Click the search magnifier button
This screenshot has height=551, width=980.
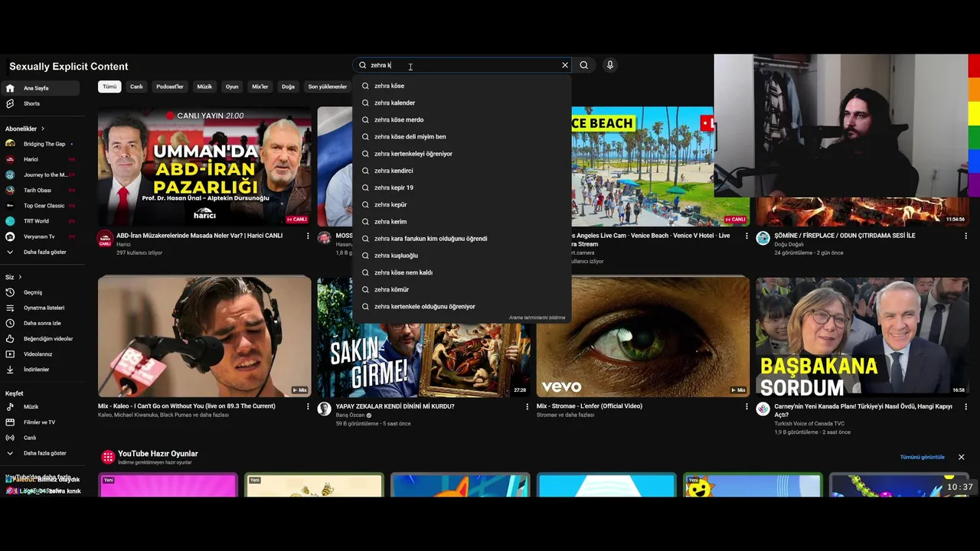(x=583, y=65)
